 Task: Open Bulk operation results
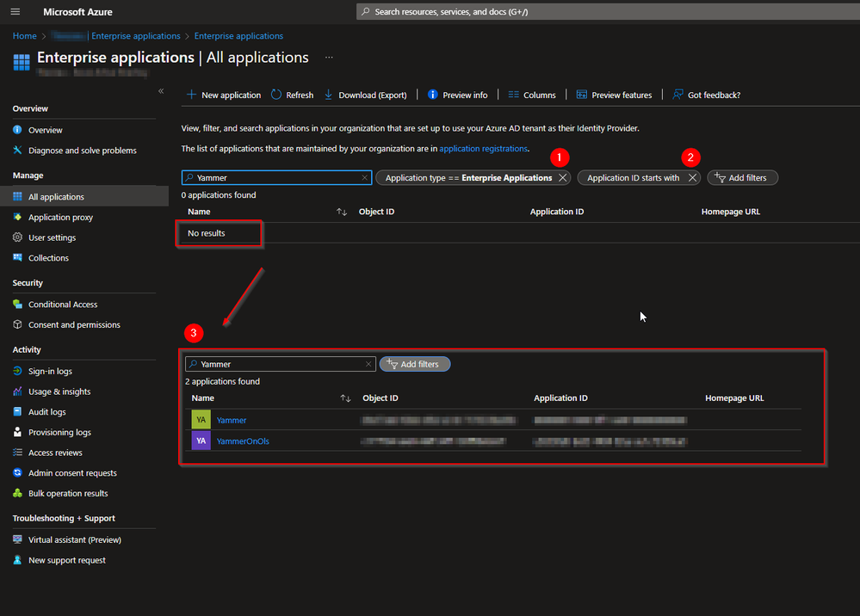(68, 493)
